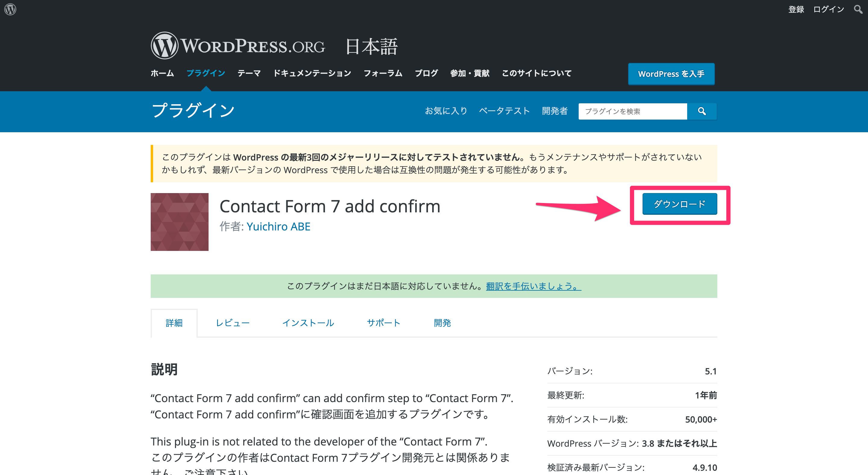
Task: Open the ベータテスト link
Action: 504,111
